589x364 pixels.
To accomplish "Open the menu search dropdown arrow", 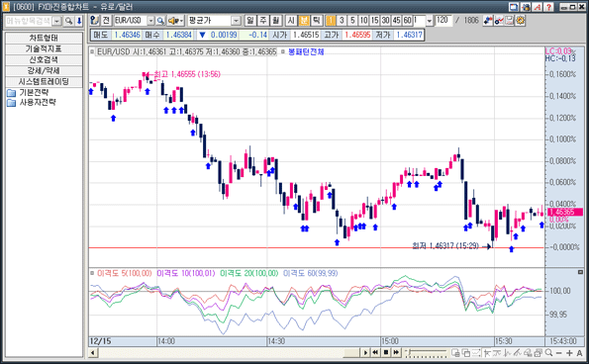I will pyautogui.click(x=56, y=21).
